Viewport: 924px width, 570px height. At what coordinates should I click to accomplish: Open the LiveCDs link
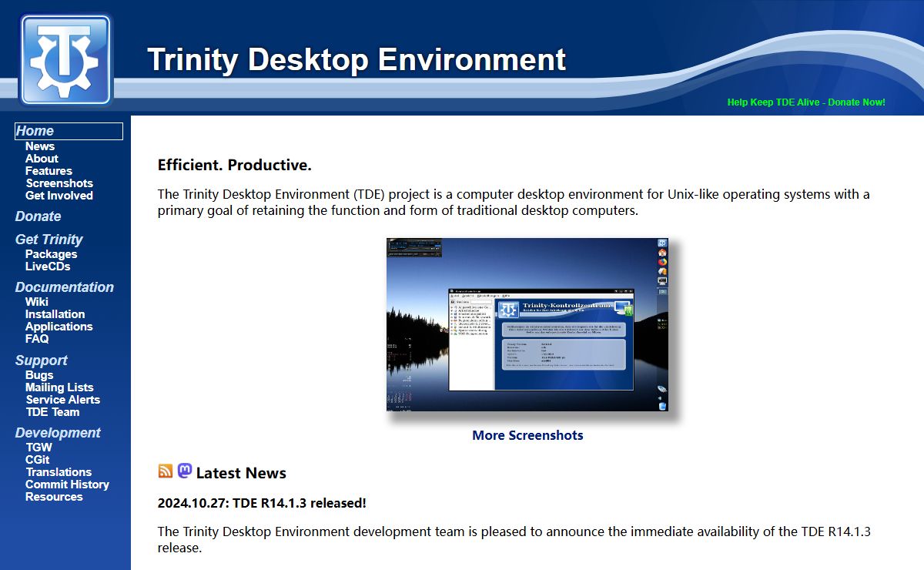(48, 267)
